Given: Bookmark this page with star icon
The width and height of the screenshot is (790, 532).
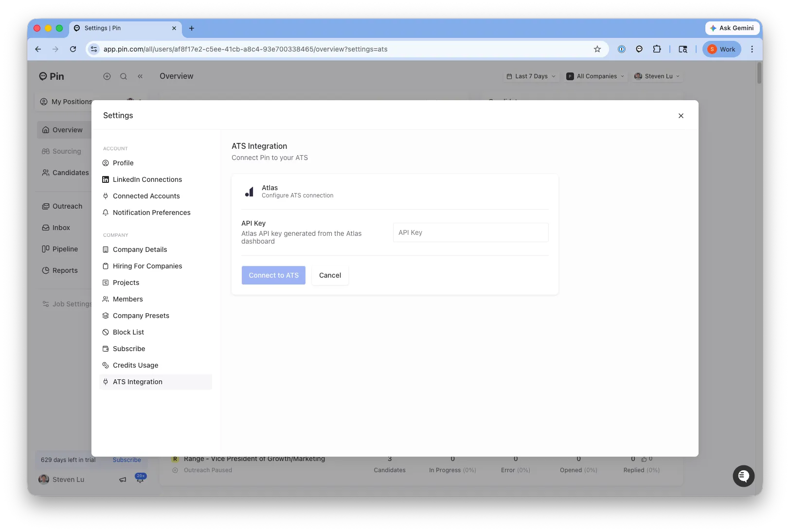Looking at the screenshot, I should click(x=597, y=49).
